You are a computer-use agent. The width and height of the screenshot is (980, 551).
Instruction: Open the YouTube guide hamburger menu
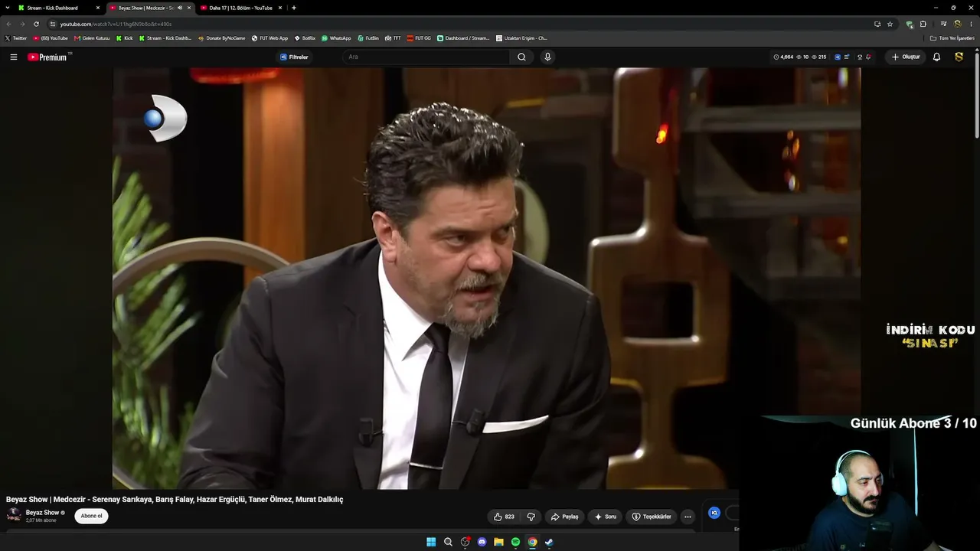click(x=13, y=57)
